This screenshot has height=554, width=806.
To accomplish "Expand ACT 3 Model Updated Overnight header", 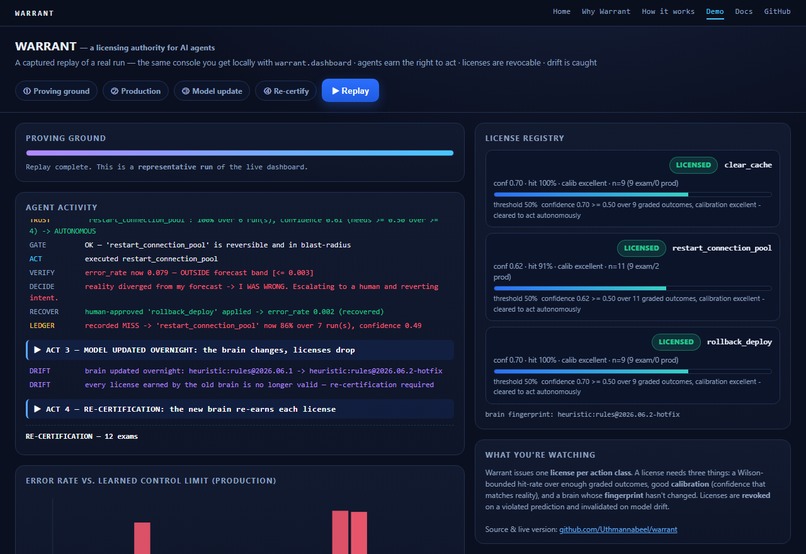I will click(240, 350).
